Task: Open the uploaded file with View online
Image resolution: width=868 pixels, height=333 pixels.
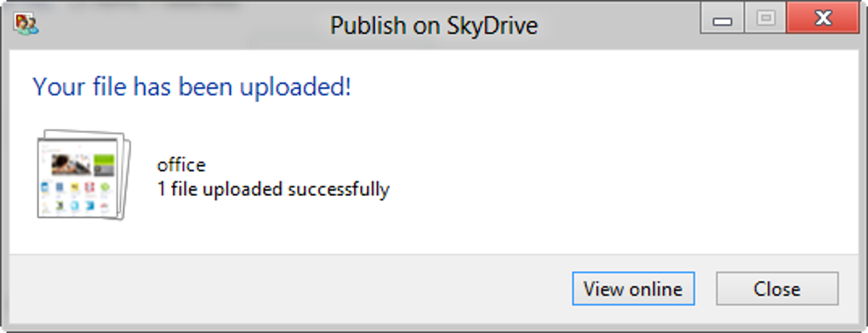Action: tap(633, 289)
